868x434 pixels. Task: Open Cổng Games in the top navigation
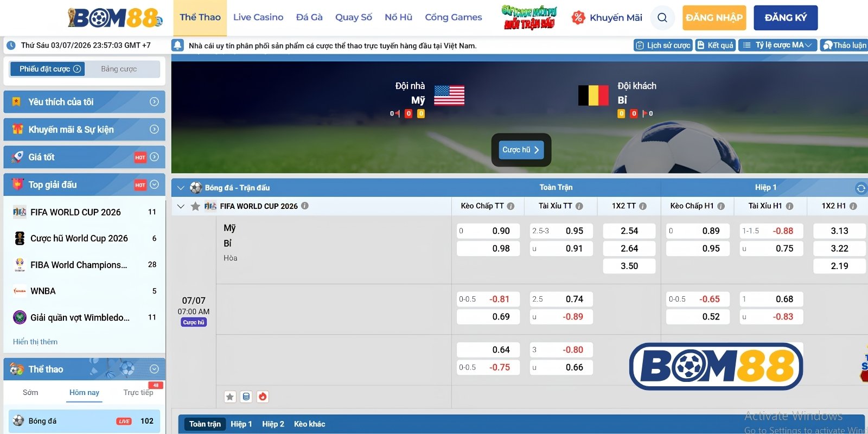pos(454,17)
